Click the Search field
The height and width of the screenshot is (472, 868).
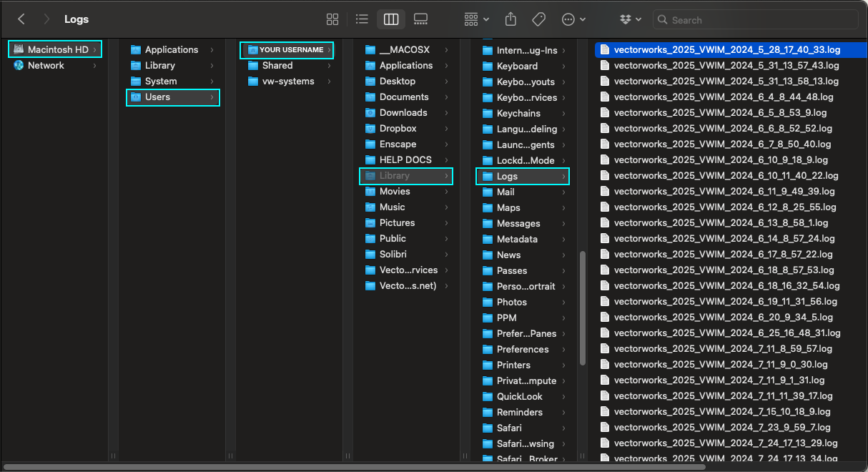pos(758,20)
